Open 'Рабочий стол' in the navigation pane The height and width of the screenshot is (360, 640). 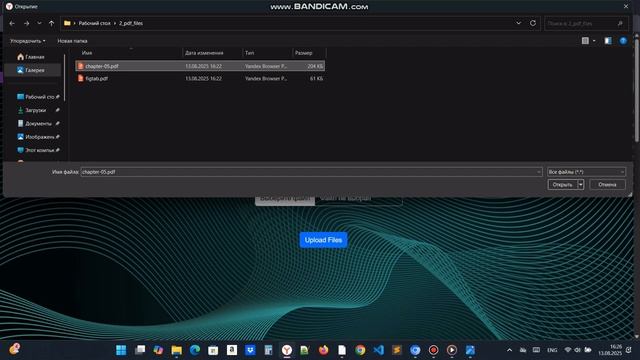pos(38,97)
